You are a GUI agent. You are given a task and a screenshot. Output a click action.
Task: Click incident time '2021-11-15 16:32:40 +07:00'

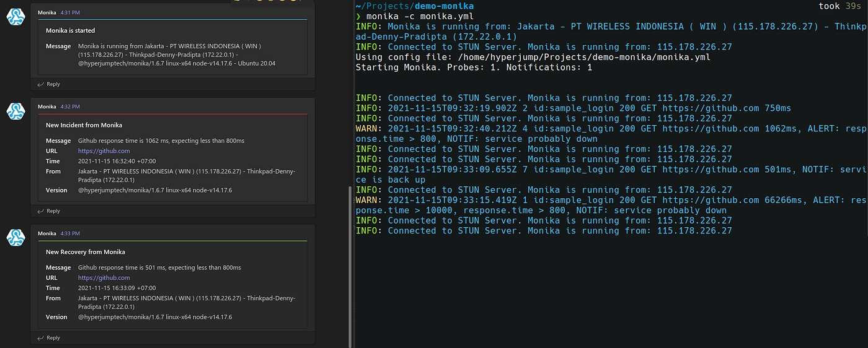click(x=117, y=161)
